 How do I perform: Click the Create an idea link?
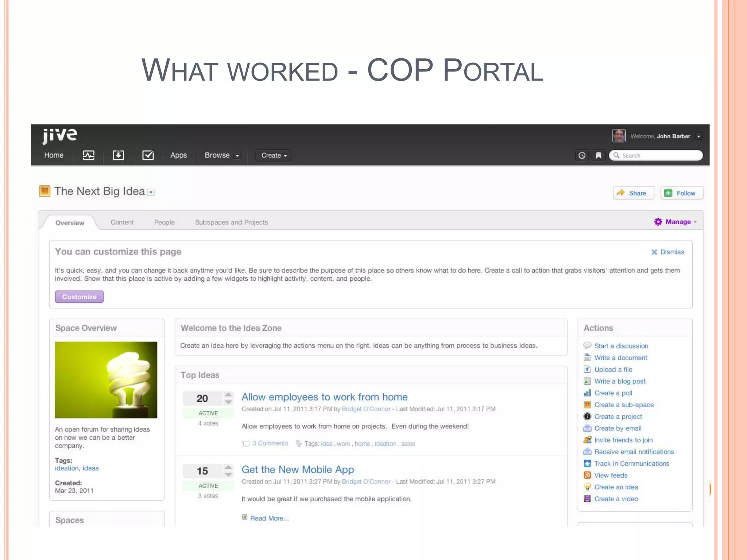(x=616, y=487)
